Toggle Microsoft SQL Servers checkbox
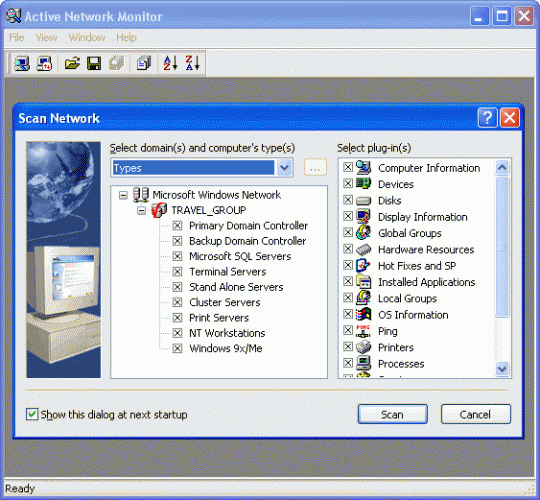This screenshot has width=540, height=500. [x=177, y=256]
